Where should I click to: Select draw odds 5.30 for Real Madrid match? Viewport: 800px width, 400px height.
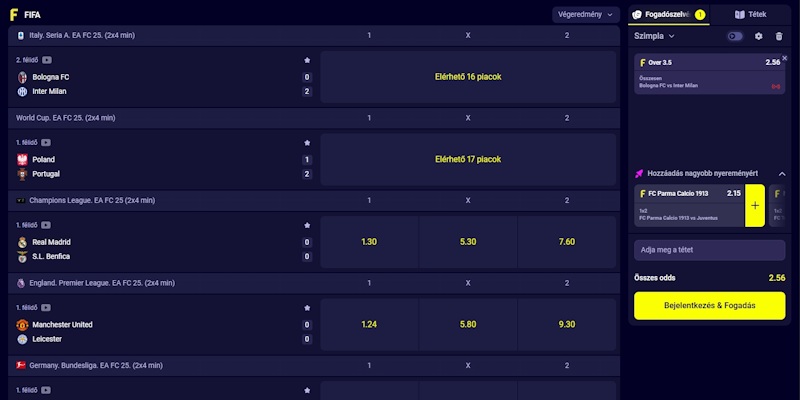click(x=468, y=242)
